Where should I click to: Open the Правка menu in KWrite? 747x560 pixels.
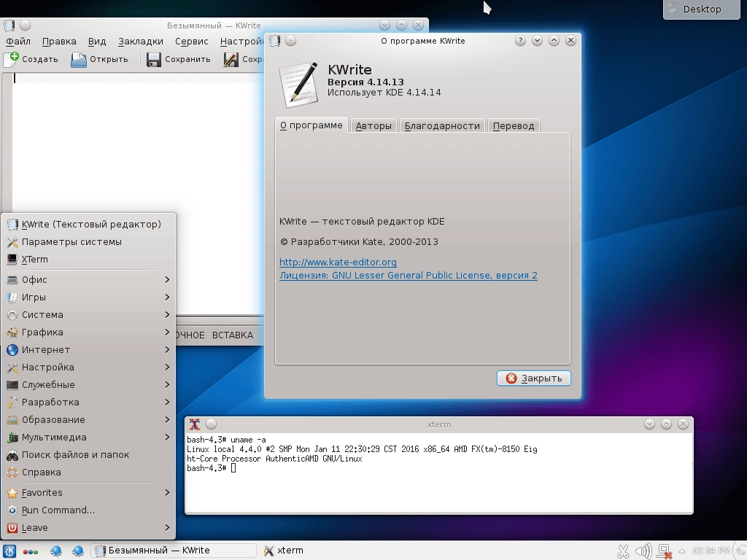click(x=59, y=42)
